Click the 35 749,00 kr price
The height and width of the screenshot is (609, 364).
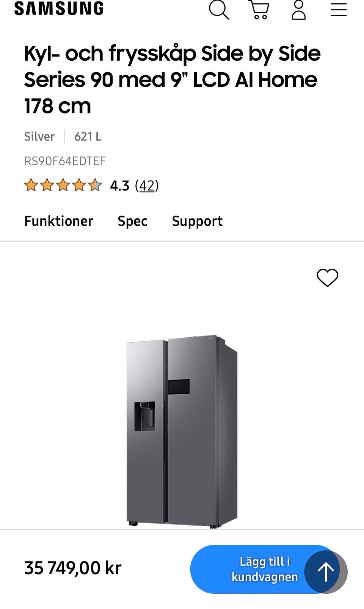click(x=73, y=568)
